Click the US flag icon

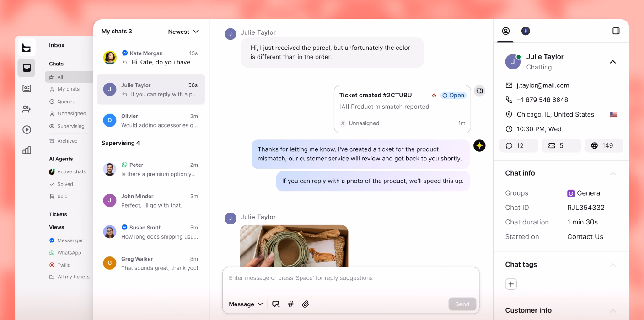[x=613, y=115]
